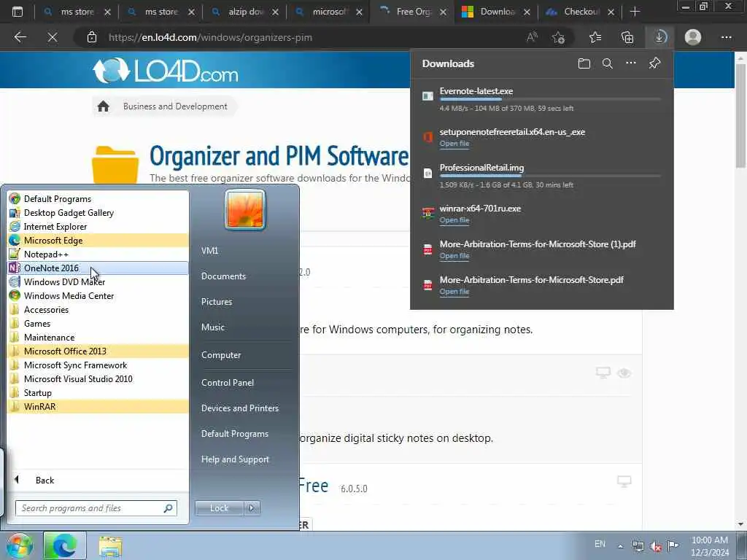Pin the Downloads panel
The image size is (747, 560).
coord(654,63)
